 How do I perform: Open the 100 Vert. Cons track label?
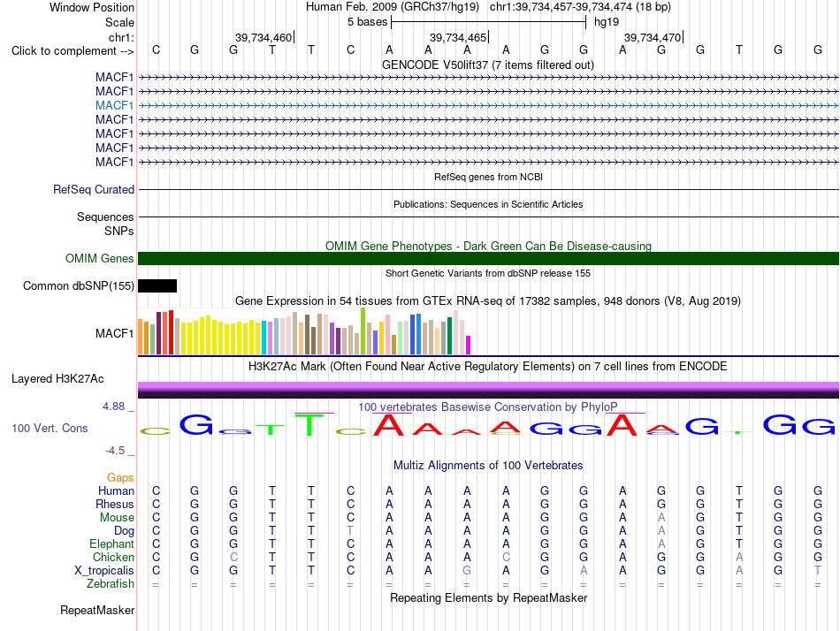click(x=50, y=428)
